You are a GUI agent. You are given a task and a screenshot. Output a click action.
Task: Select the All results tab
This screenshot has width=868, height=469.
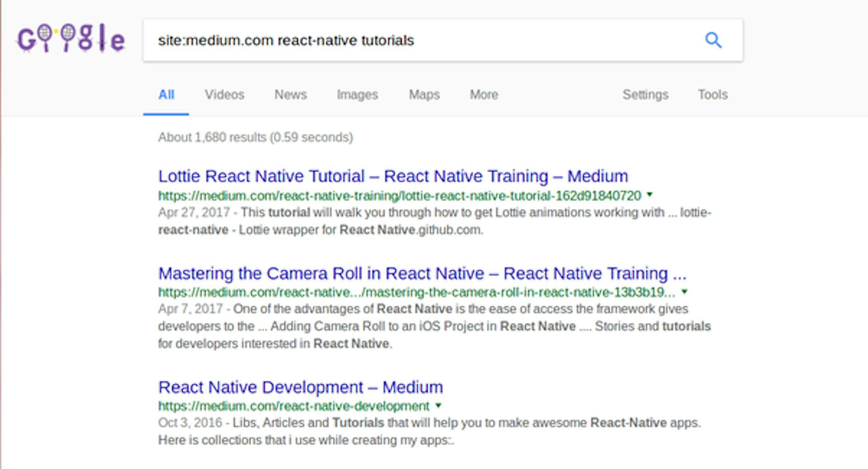pyautogui.click(x=166, y=95)
